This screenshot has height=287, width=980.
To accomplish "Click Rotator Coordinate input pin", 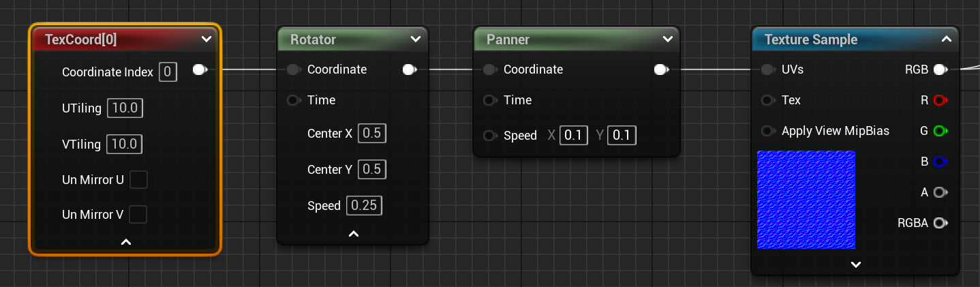I will [293, 70].
